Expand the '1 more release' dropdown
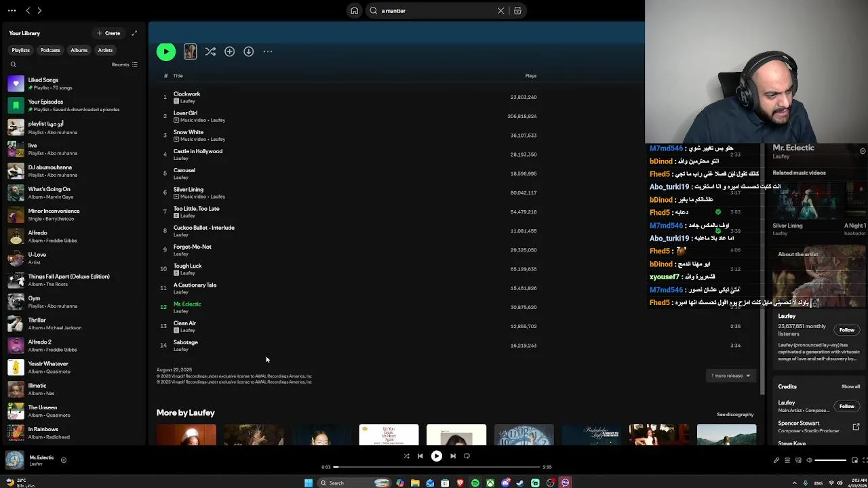This screenshot has width=868, height=488. click(x=730, y=375)
